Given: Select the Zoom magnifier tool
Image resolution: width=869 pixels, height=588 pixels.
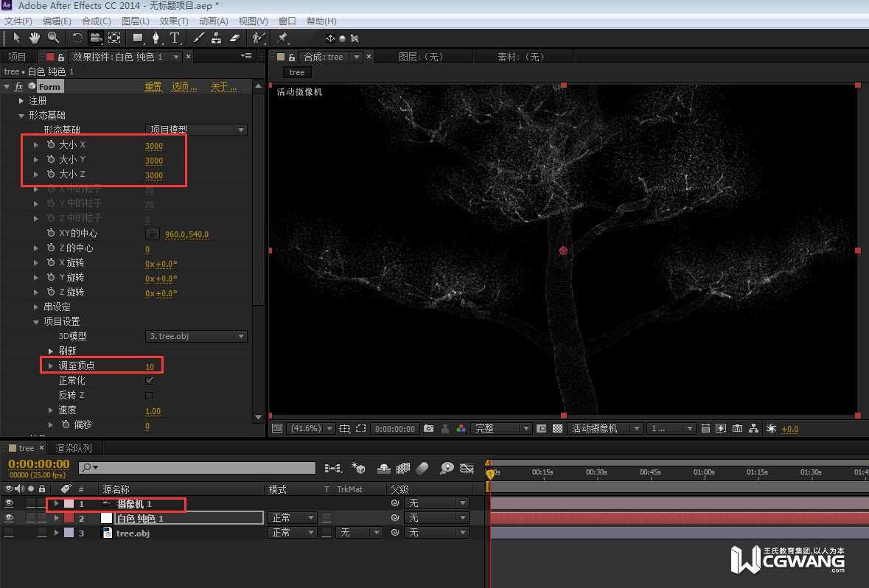Looking at the screenshot, I should coord(53,38).
